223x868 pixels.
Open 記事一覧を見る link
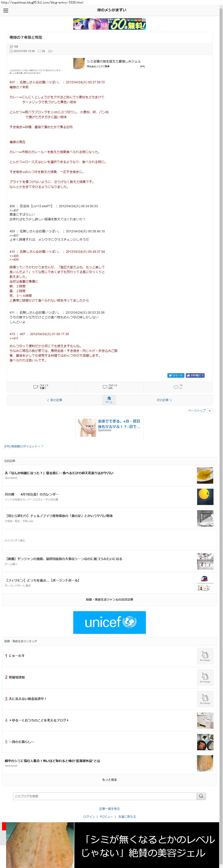(x=110, y=809)
